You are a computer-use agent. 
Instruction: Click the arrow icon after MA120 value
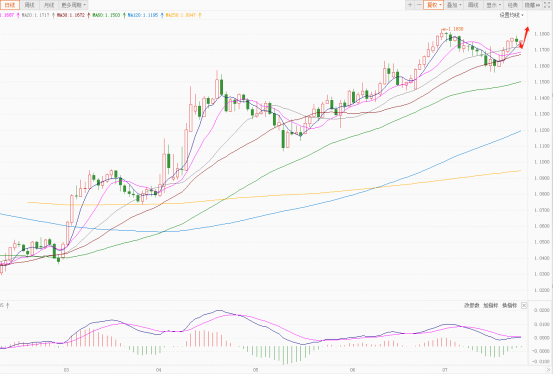point(162,16)
